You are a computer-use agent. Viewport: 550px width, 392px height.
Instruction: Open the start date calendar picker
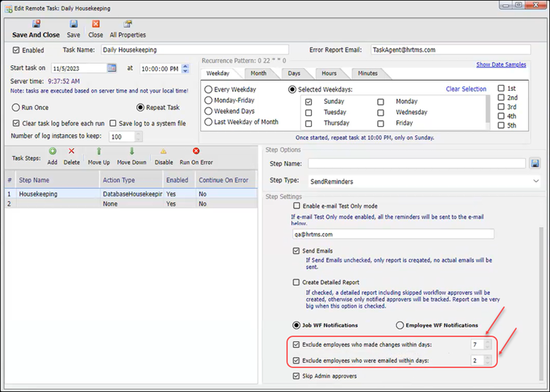112,68
